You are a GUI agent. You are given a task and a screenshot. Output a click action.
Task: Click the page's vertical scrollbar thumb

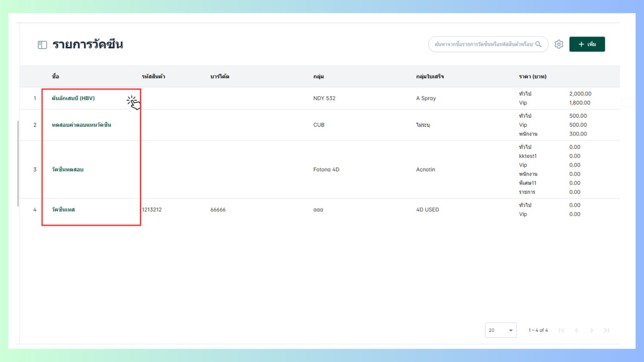(x=18, y=164)
